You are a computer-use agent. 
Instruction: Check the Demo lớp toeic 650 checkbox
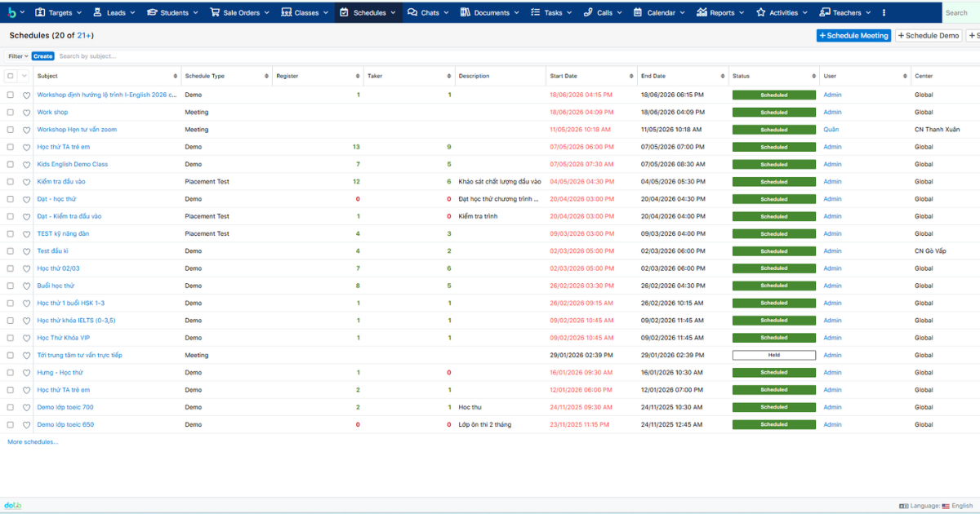pos(11,424)
